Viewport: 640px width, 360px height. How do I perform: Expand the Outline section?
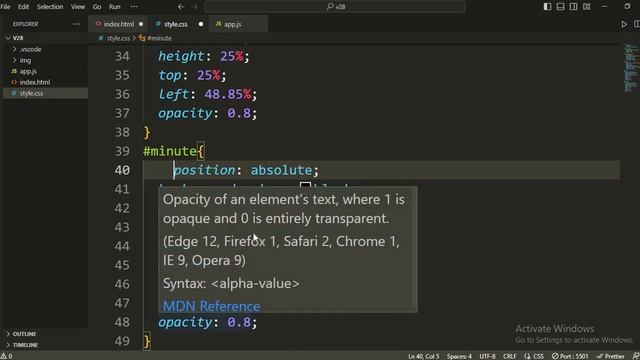coord(24,334)
